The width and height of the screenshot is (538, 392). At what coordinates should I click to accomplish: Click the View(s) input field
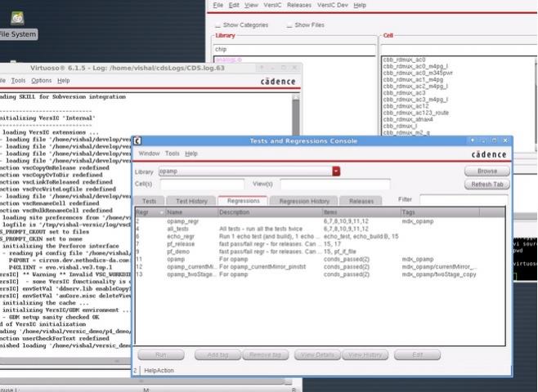point(335,184)
